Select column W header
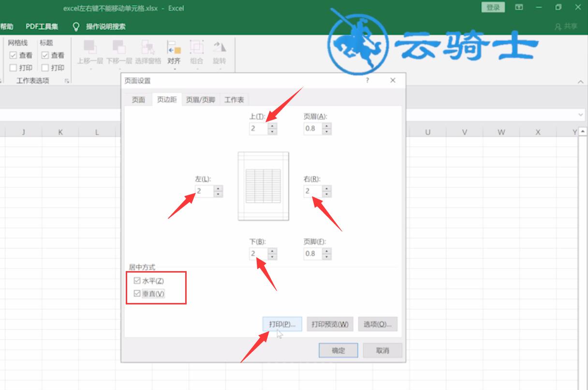The width and height of the screenshot is (588, 390). [501, 132]
